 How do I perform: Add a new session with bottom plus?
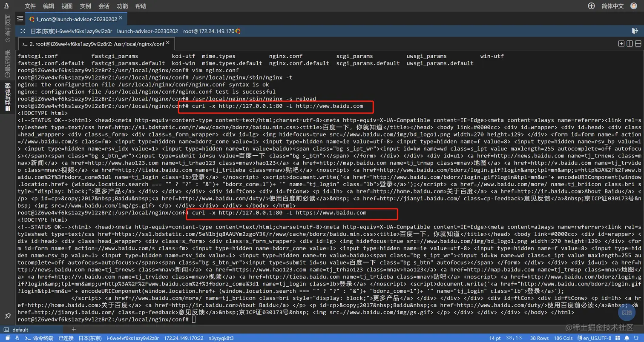[x=74, y=329]
